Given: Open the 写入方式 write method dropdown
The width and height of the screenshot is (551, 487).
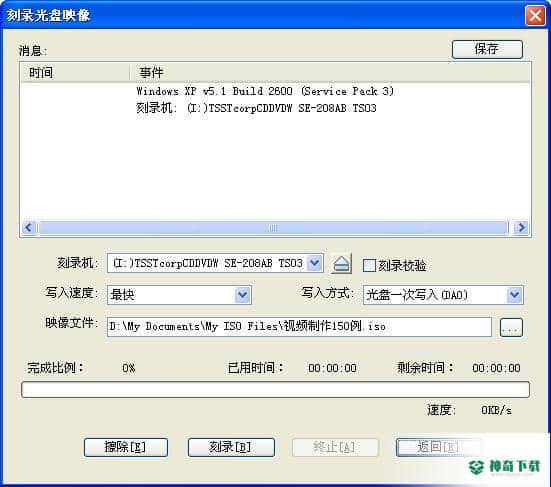Looking at the screenshot, I should 514,294.
